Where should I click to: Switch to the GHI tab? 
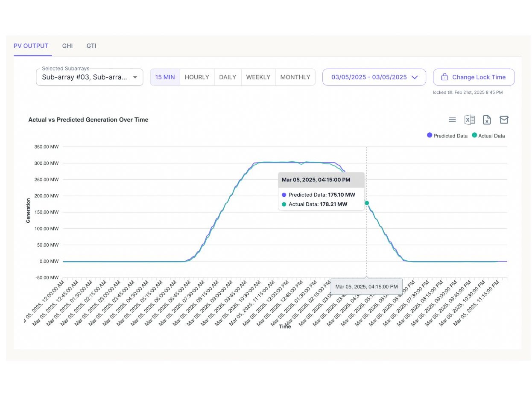tap(67, 46)
